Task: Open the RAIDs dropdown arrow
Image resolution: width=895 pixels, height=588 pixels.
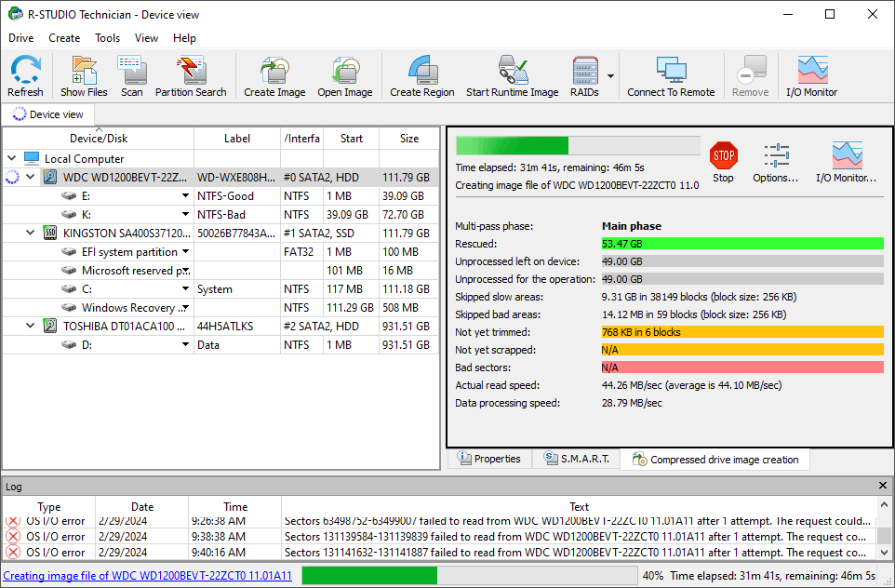Action: tap(610, 76)
